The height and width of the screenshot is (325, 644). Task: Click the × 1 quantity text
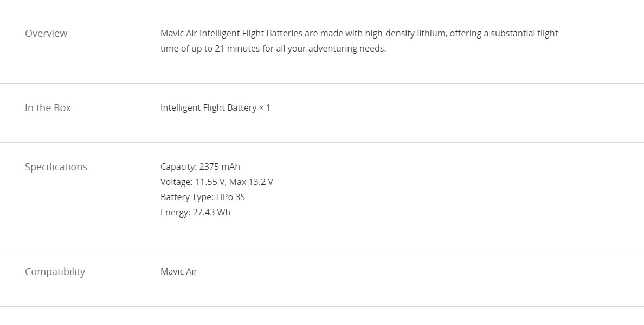coord(265,107)
